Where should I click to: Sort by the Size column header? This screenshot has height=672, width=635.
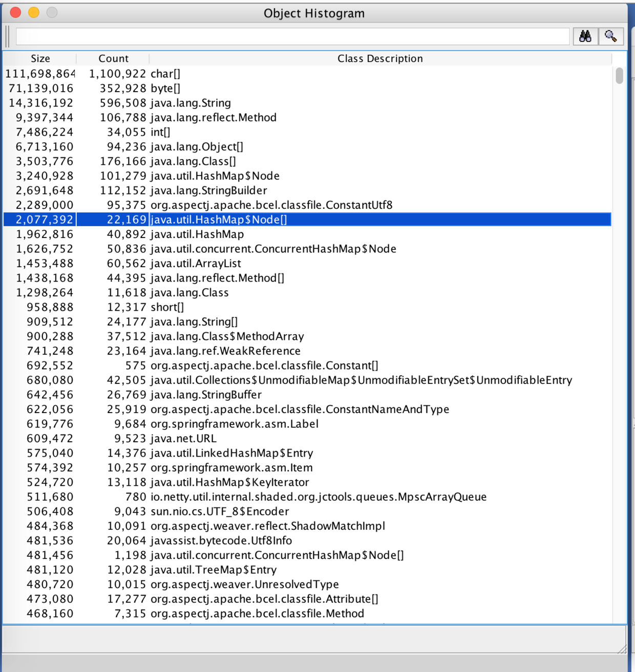coord(40,58)
